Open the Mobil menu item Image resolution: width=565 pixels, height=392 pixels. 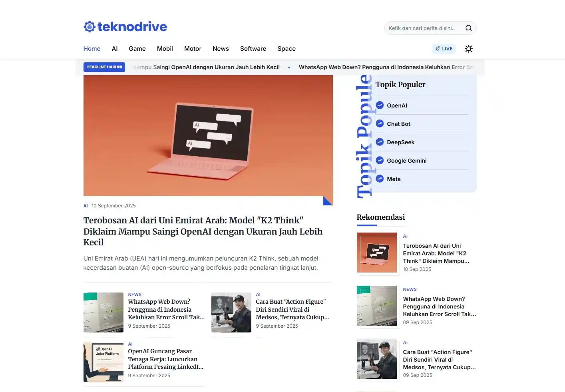[165, 49]
